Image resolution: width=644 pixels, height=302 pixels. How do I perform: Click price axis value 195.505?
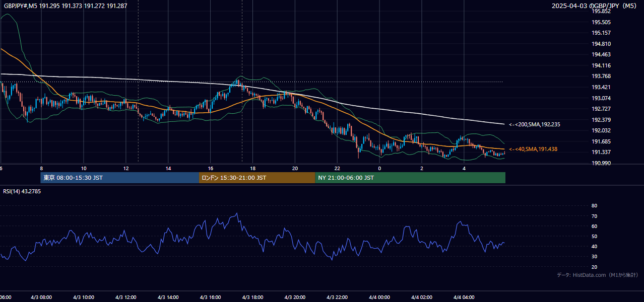click(601, 22)
